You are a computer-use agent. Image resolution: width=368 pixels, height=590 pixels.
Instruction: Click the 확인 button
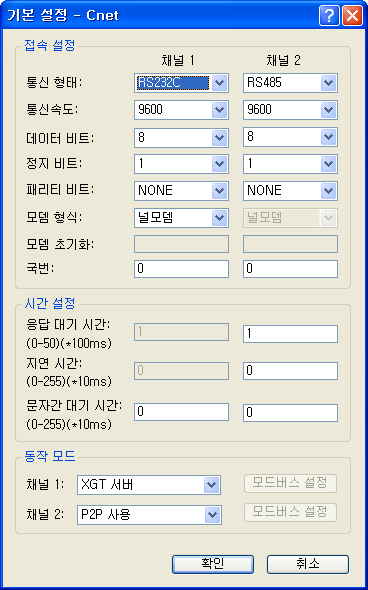pyautogui.click(x=213, y=564)
